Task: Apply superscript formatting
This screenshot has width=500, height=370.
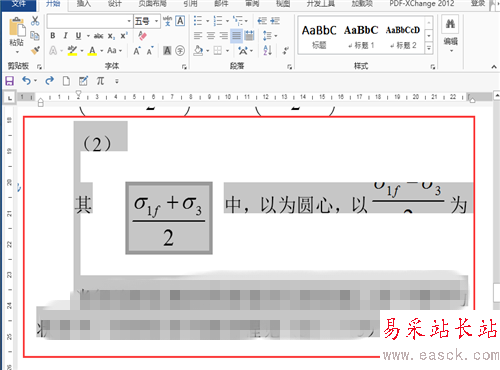Action: 124,36
